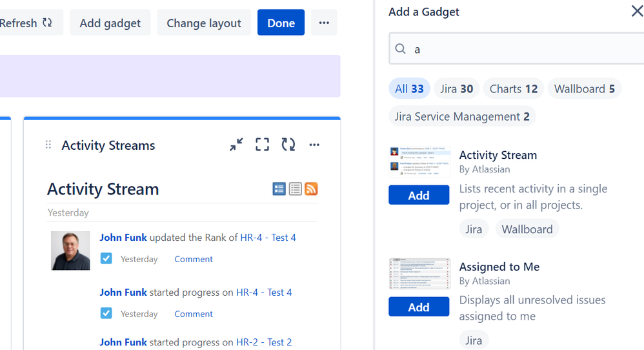The image size is (644, 350).
Task: Open the dashboard more-actions ellipsis menu
Action: pyautogui.click(x=324, y=23)
